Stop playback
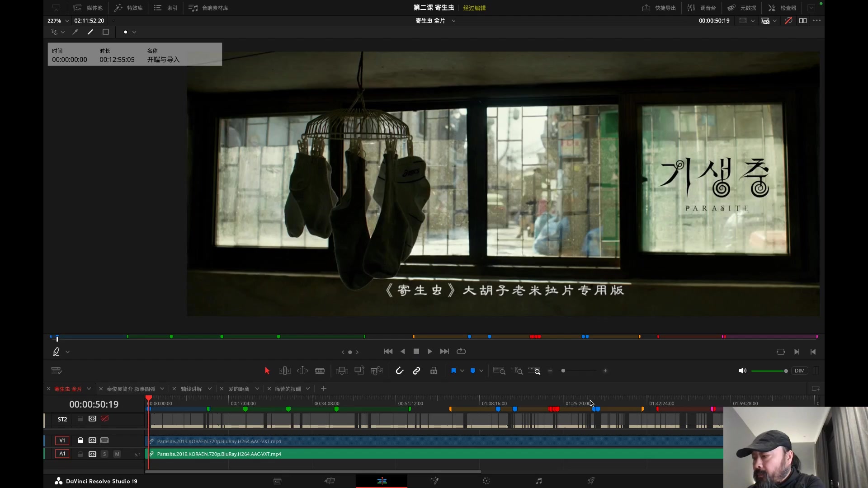The width and height of the screenshot is (868, 488). [416, 352]
